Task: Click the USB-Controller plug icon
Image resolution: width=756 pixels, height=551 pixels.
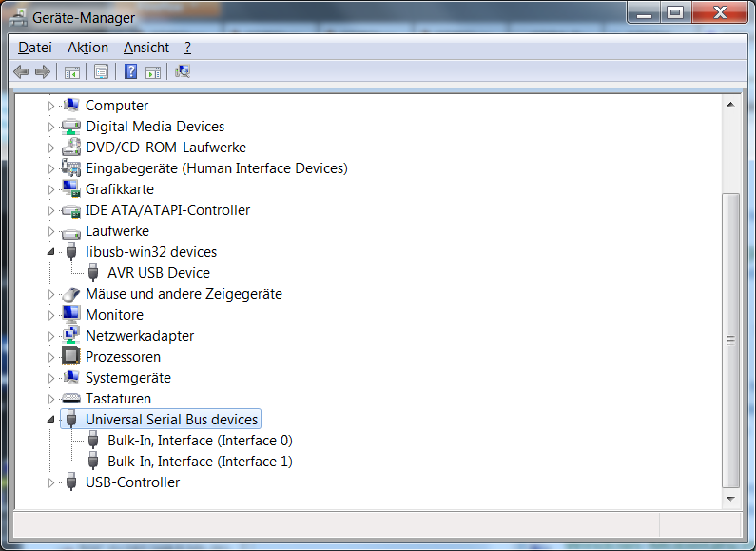Action: pos(71,482)
